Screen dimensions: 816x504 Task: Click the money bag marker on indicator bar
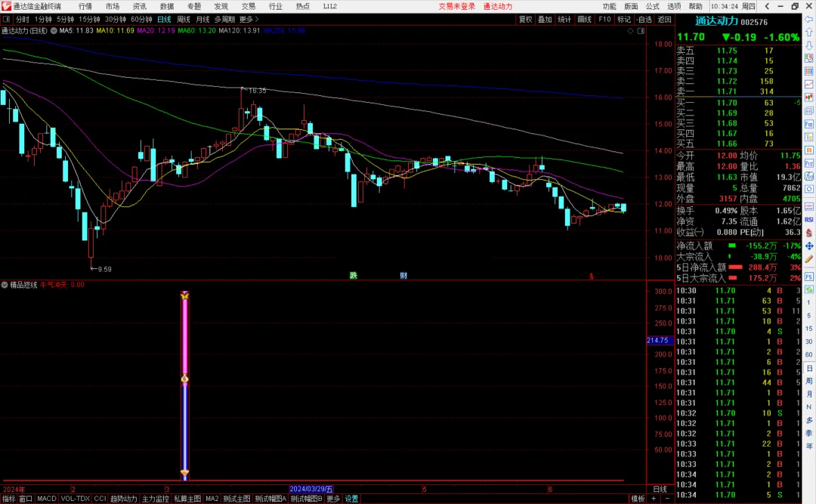click(185, 378)
